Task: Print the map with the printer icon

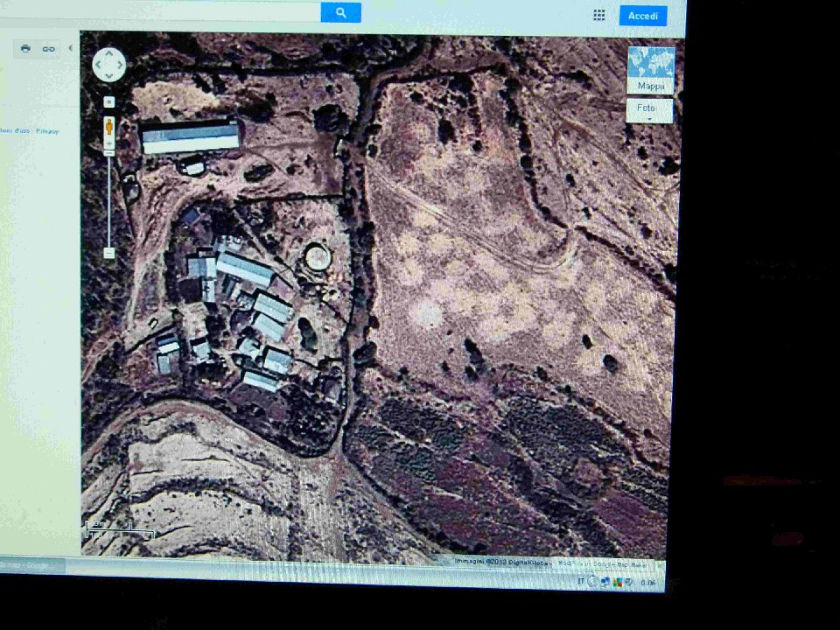Action: [25, 49]
